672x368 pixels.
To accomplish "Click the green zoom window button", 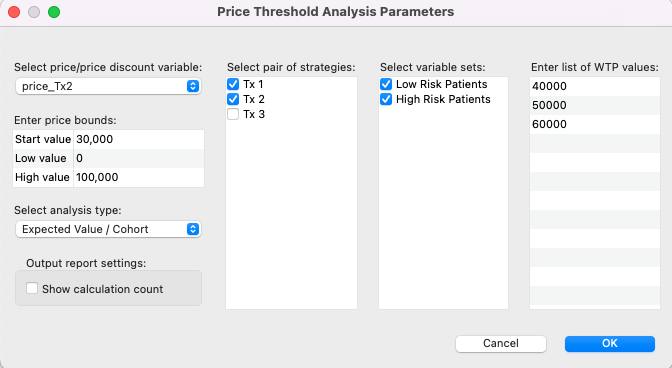I will [54, 12].
